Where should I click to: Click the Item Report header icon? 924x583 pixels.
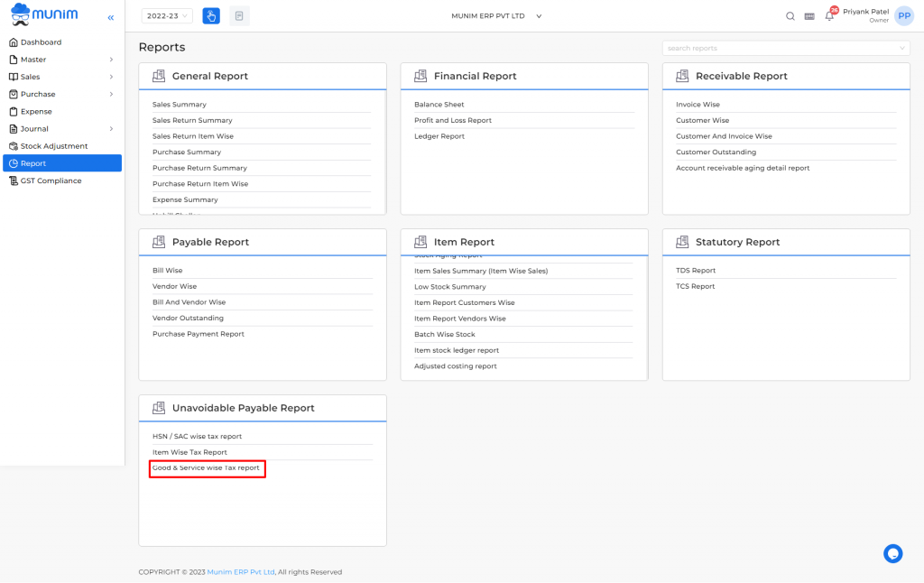(x=420, y=242)
